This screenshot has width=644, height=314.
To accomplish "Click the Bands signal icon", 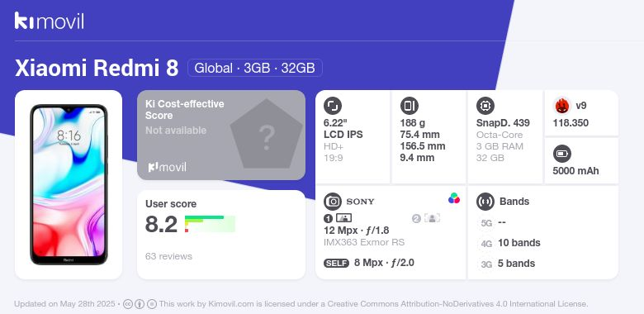I will (x=485, y=202).
